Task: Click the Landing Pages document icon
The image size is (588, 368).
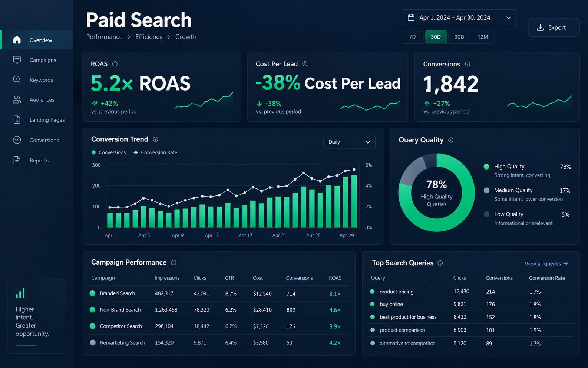Action: pyautogui.click(x=17, y=119)
